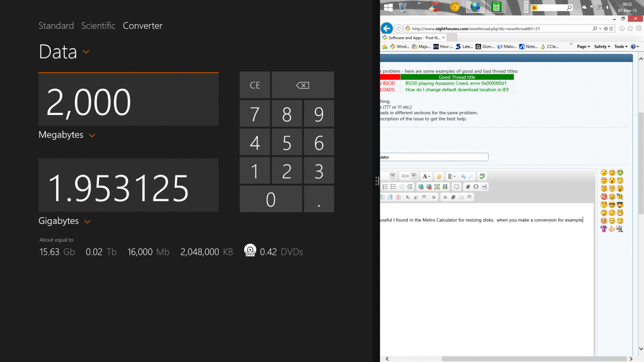Open the Safety menu in Internet Explorer

[x=601, y=46]
